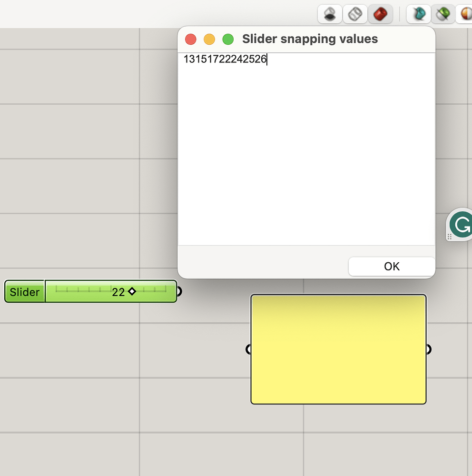Click the Slider snapping values title bar
The height and width of the screenshot is (476, 472).
pyautogui.click(x=309, y=39)
